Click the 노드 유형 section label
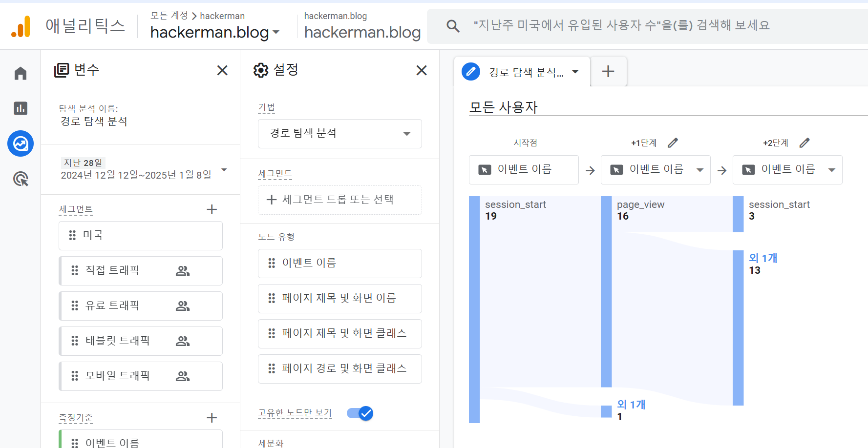The height and width of the screenshot is (448, 868). [276, 237]
